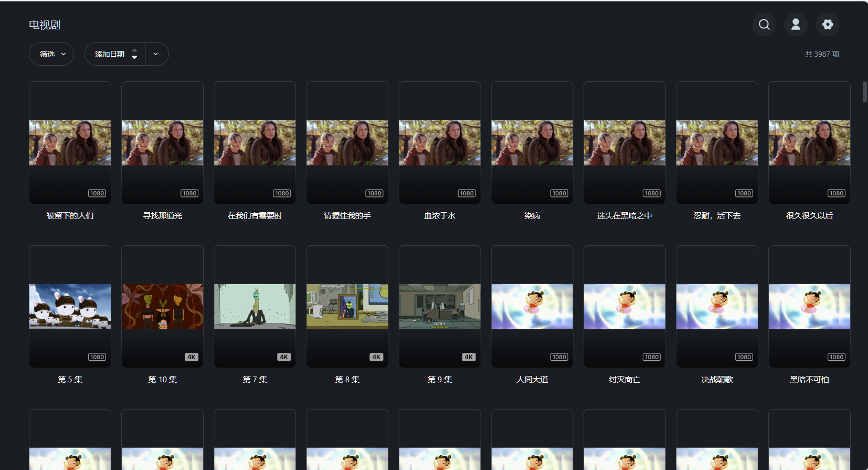Click the vertical scrollbar thumb
This screenshot has width=868, height=470.
pos(865,92)
